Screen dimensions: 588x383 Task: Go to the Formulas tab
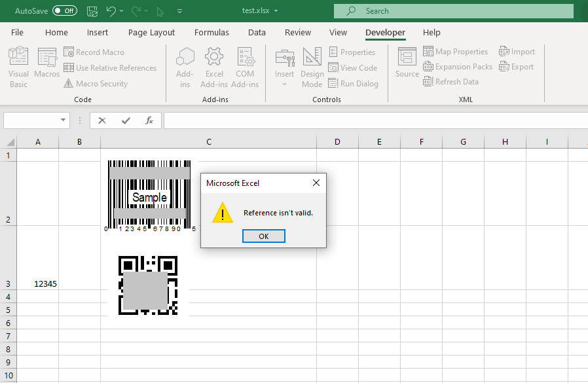211,33
